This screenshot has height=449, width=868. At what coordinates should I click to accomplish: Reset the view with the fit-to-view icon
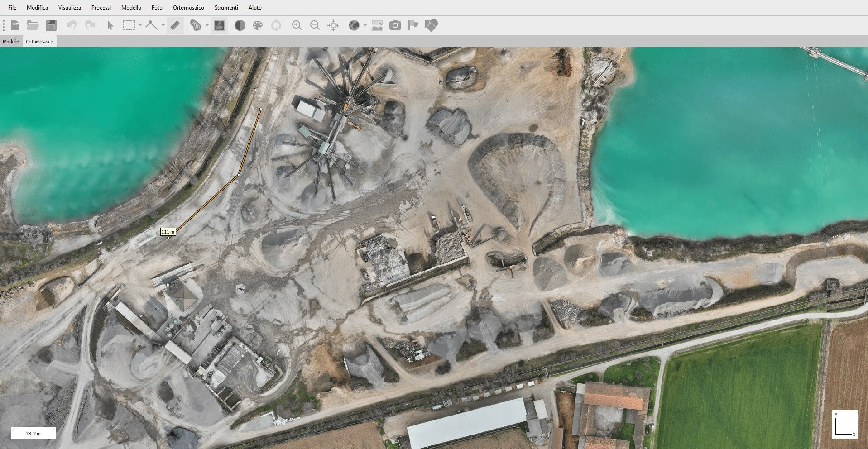pyautogui.click(x=333, y=25)
